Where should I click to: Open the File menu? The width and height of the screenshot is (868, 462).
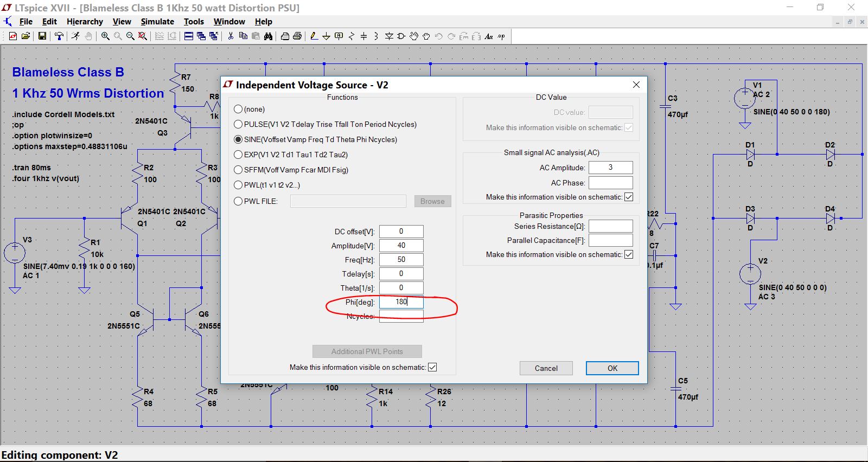point(26,22)
